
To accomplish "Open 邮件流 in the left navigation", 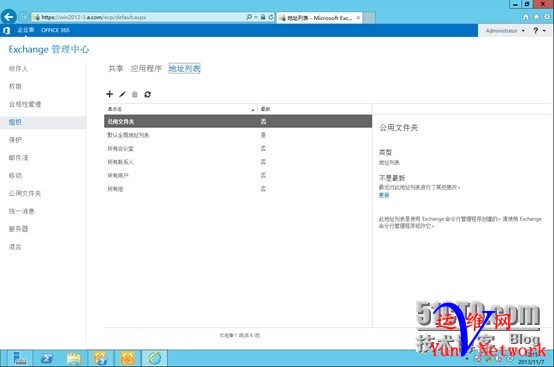I will 18,158.
